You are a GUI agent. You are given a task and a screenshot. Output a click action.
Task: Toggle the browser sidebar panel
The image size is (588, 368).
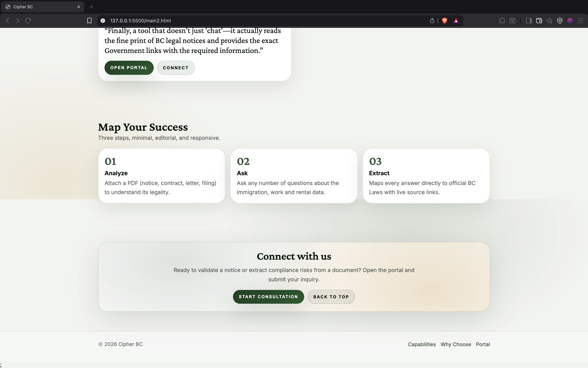pos(528,21)
